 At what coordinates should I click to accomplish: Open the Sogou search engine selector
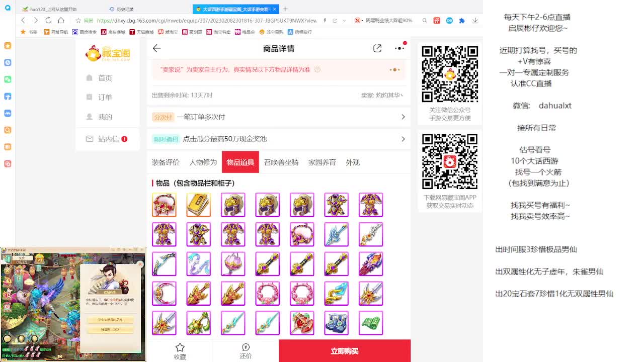(358, 21)
